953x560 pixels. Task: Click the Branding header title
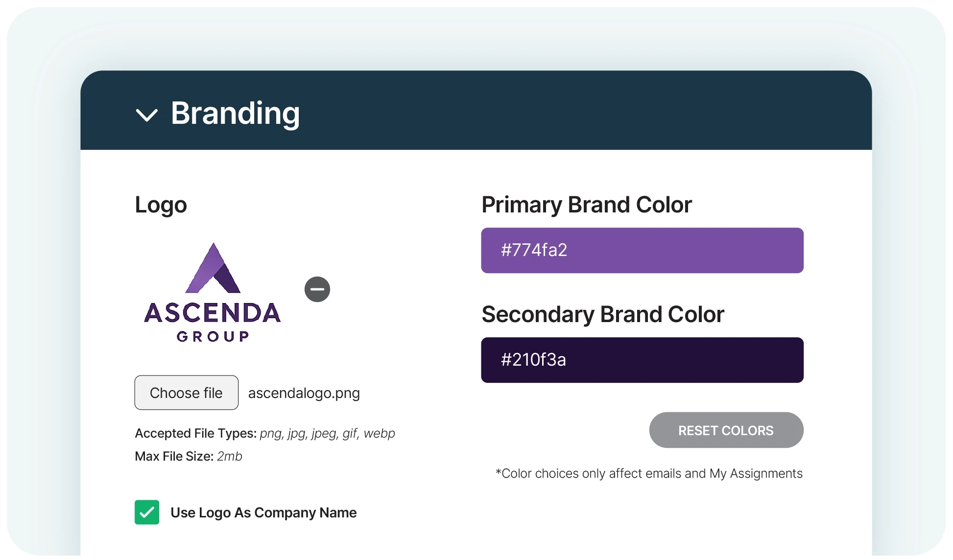[235, 113]
